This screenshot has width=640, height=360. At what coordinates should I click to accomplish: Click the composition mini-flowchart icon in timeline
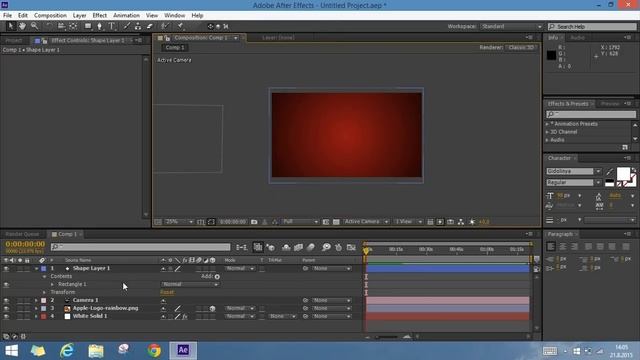click(242, 247)
